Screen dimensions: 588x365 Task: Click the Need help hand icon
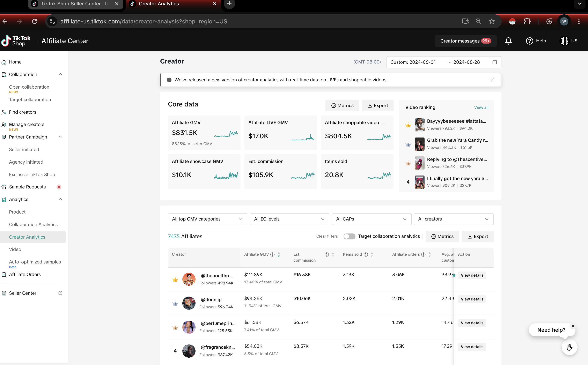tap(569, 347)
